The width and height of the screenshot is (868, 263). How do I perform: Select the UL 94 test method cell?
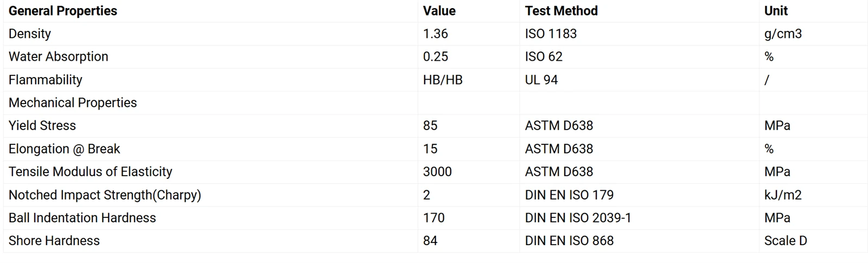pyautogui.click(x=541, y=80)
